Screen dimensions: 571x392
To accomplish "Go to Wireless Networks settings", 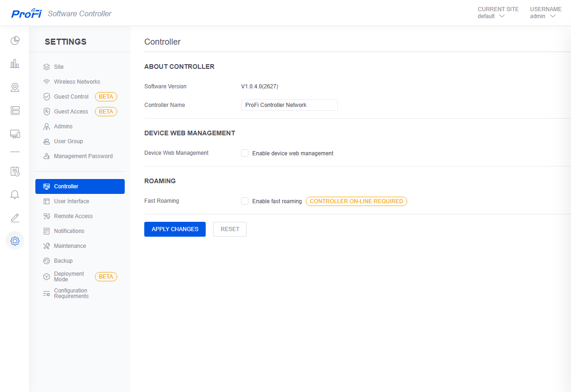I will 77,82.
